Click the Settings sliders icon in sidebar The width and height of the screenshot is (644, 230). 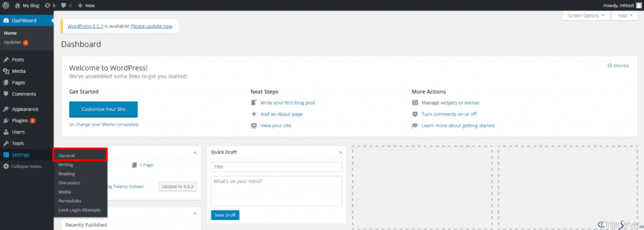[6, 155]
